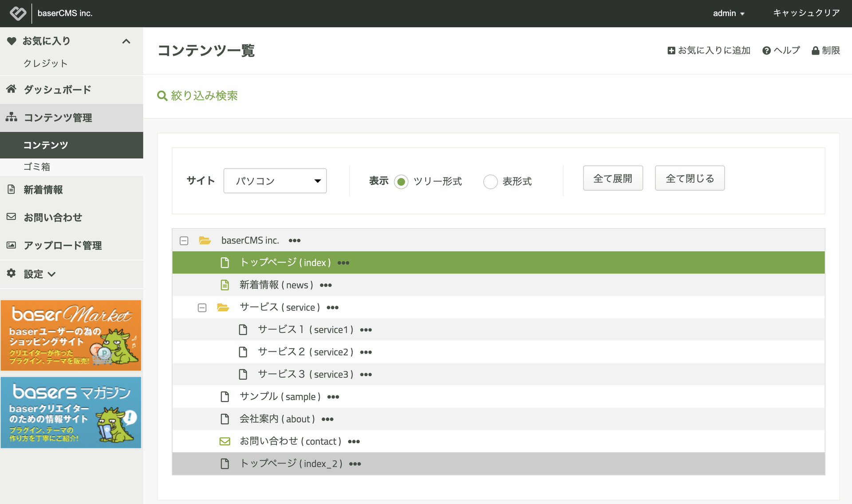Select the ツリー形式 radio button
This screenshot has width=852, height=504.
tap(401, 181)
